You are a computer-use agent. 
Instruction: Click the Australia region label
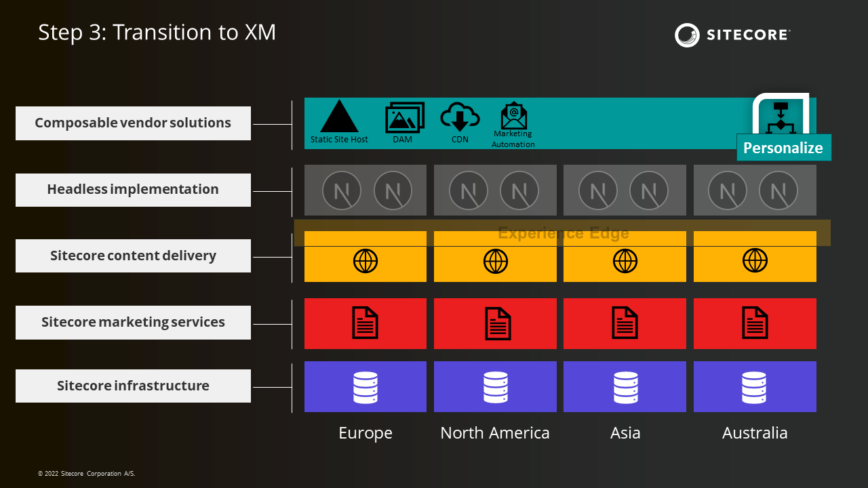point(755,433)
